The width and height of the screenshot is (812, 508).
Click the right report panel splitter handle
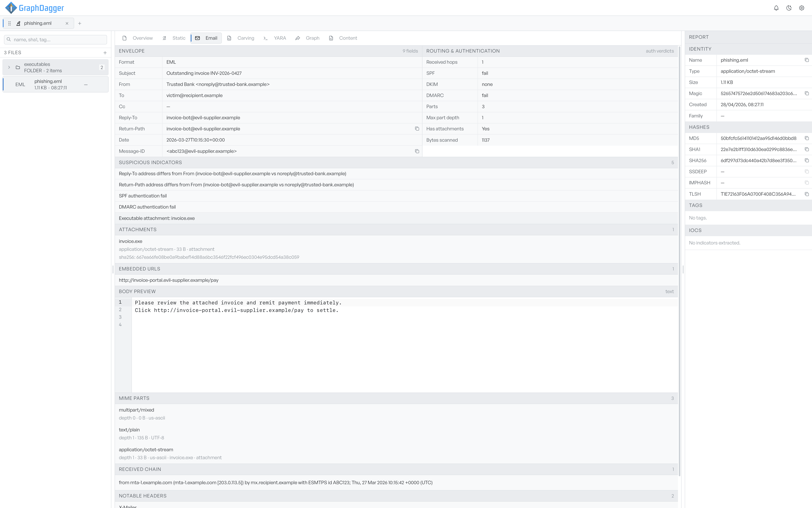683,269
